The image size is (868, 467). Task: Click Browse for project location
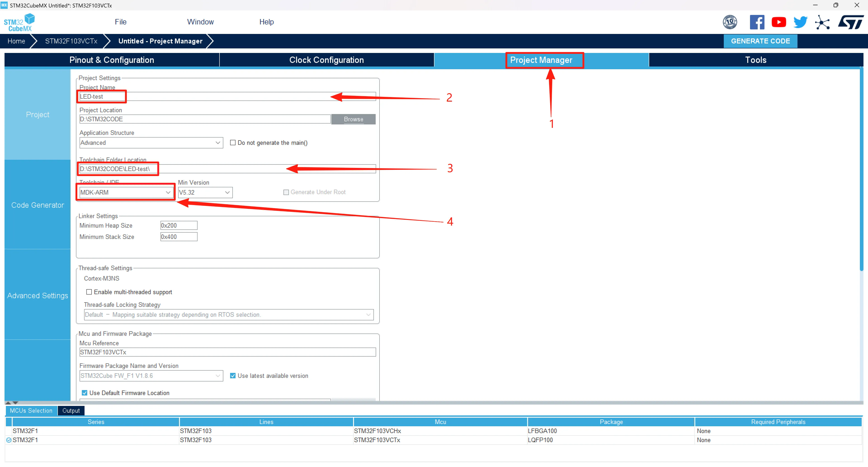[353, 119]
